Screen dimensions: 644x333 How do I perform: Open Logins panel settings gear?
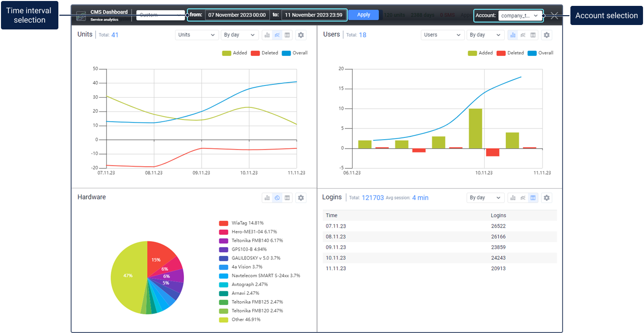click(547, 198)
